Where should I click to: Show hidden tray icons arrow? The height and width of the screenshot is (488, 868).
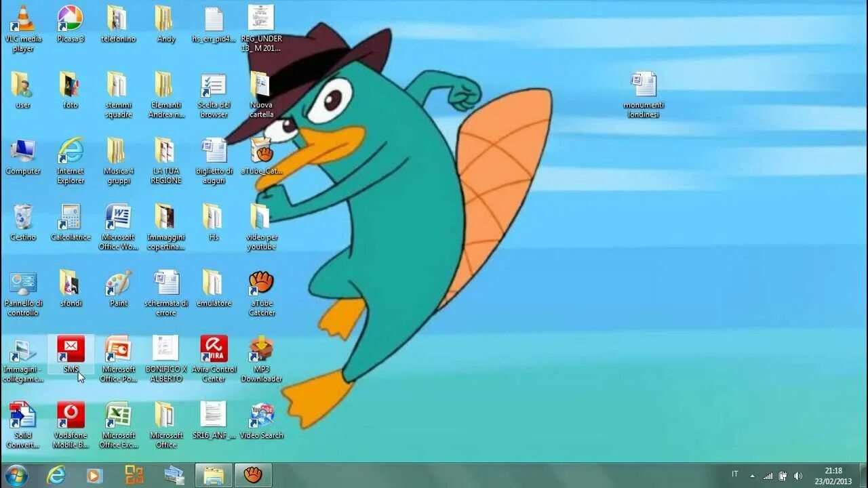[752, 475]
